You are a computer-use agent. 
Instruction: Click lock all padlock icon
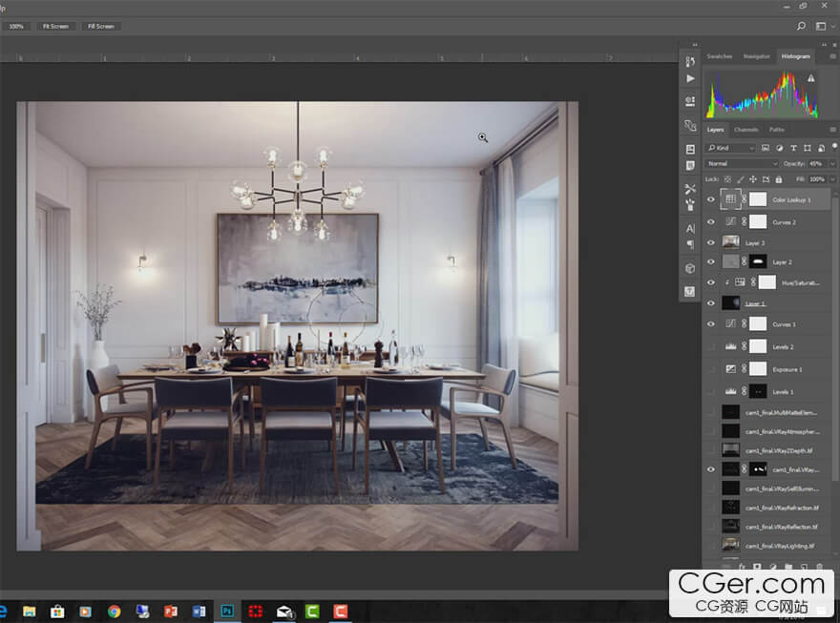click(x=778, y=179)
